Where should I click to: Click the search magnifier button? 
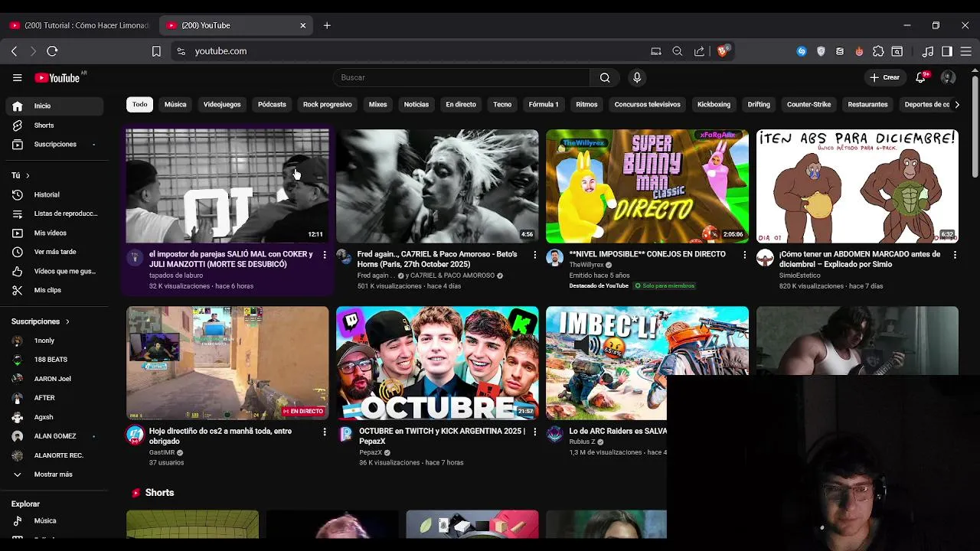click(x=605, y=77)
